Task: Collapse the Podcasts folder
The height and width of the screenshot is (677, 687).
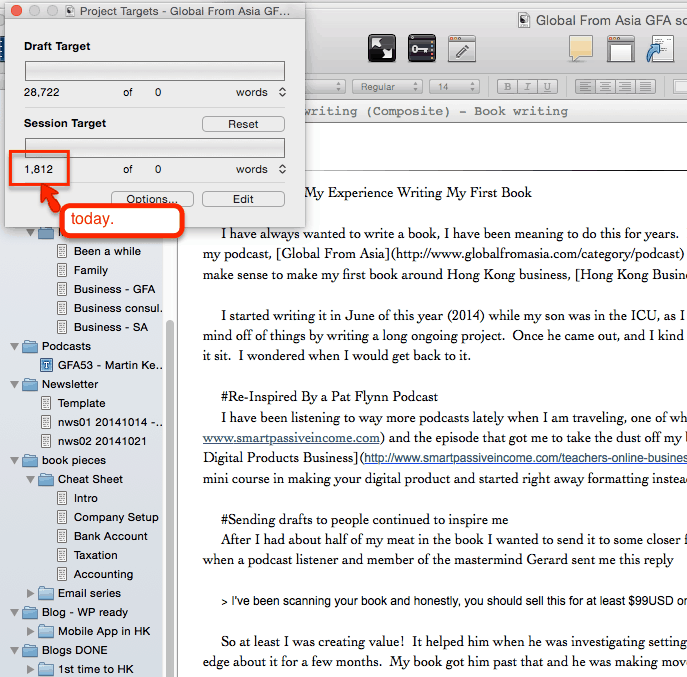Action: coord(14,347)
